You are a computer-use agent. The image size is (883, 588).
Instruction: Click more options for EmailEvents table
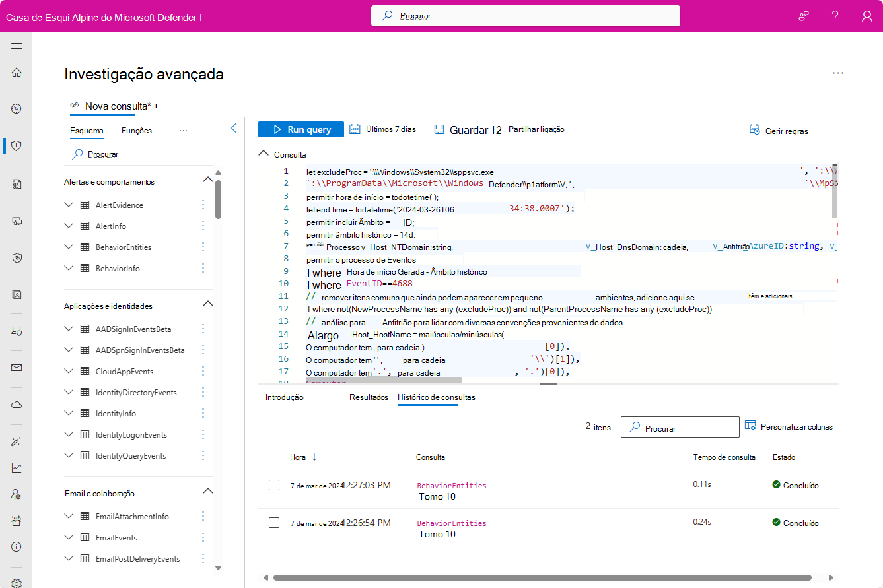tap(203, 538)
